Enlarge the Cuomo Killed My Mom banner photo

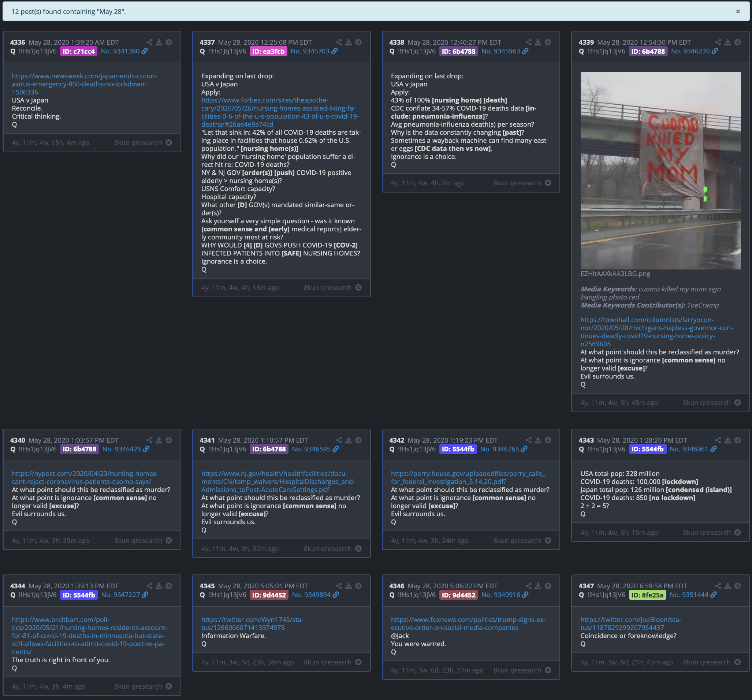coord(660,171)
